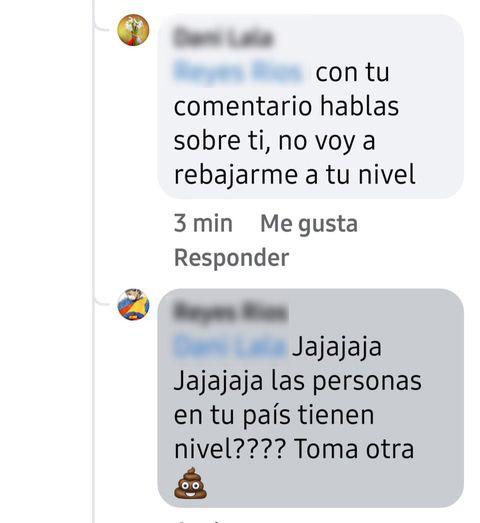Open the 3 min timestamp link
The height and width of the screenshot is (523, 480).
pos(203,223)
